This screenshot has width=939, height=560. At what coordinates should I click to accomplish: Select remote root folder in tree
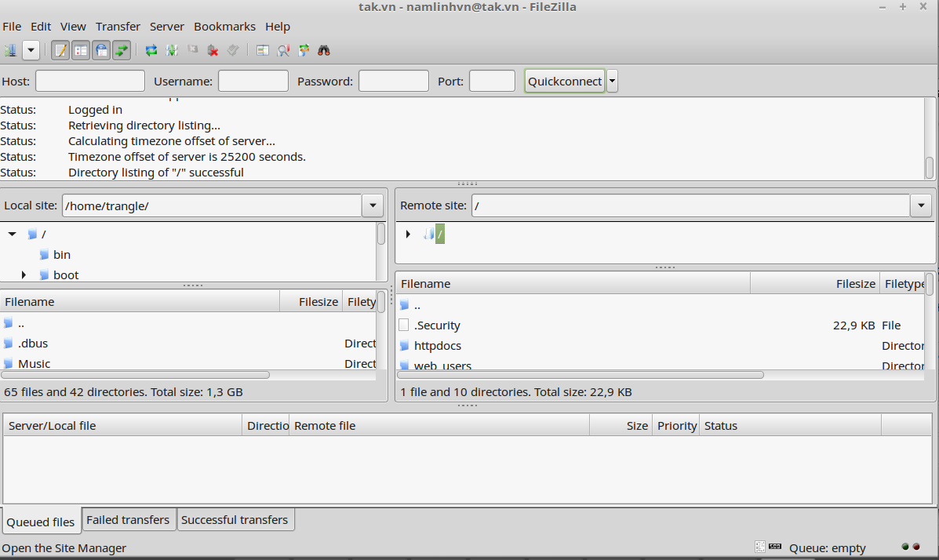pos(439,235)
